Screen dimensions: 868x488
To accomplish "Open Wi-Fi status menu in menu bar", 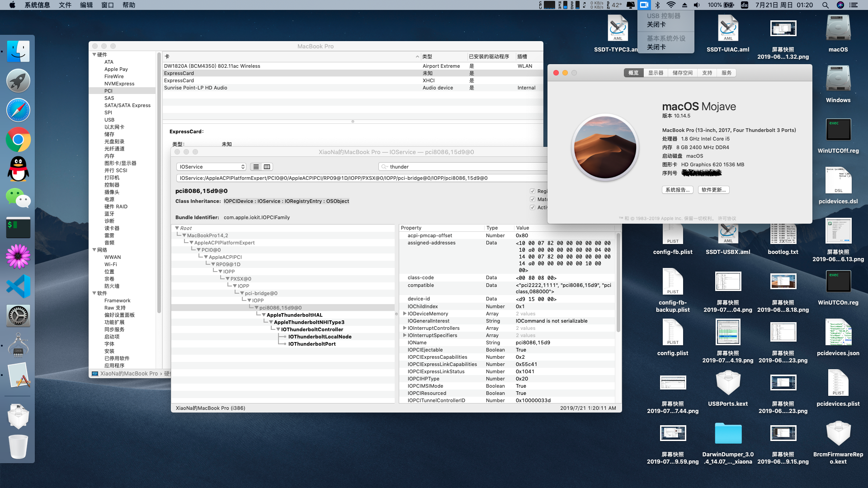I will [671, 5].
